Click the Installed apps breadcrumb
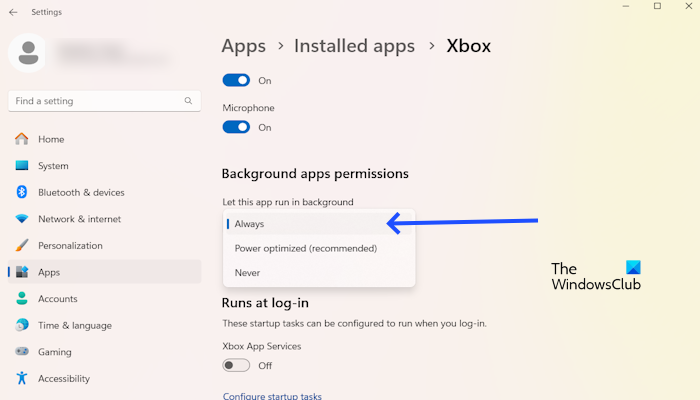The height and width of the screenshot is (400, 700). point(354,46)
